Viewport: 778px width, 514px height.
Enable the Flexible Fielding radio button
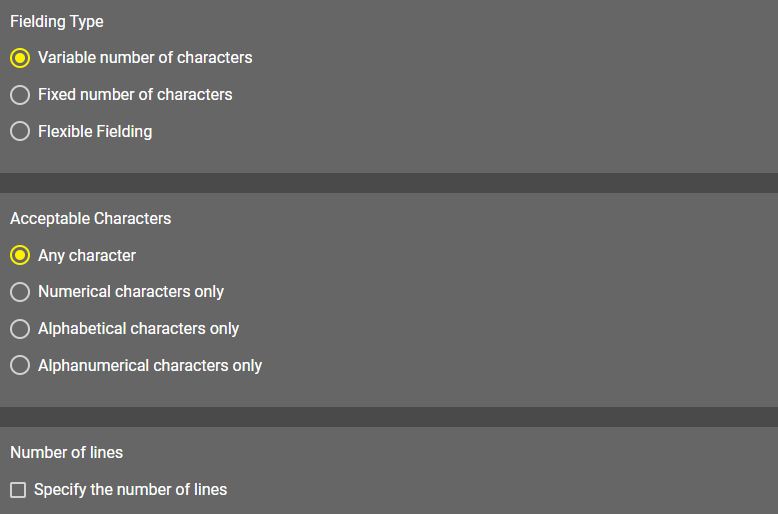point(20,131)
